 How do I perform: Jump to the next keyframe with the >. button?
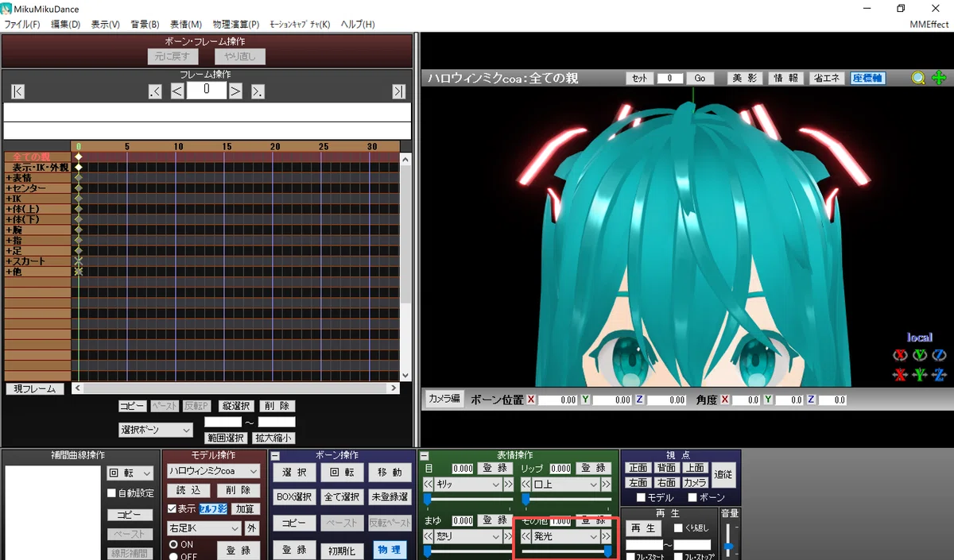coord(258,92)
